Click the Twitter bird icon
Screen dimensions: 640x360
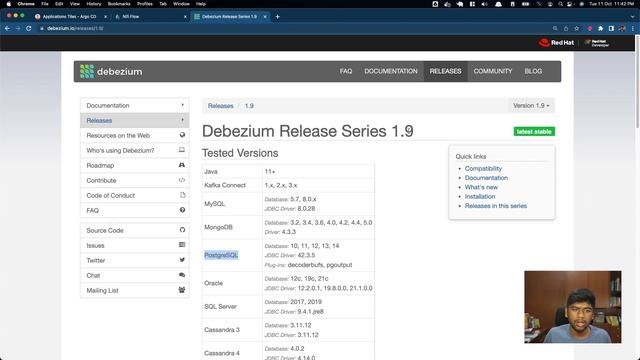(182, 260)
